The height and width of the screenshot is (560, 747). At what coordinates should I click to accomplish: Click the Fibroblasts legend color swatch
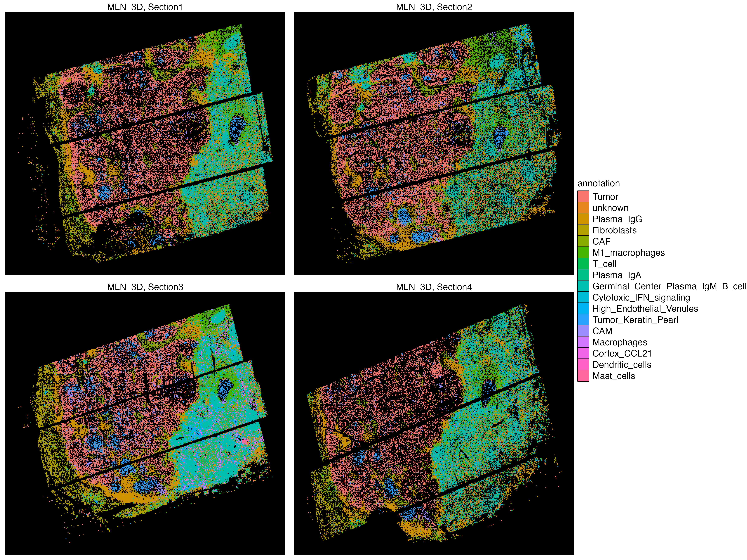(x=583, y=230)
